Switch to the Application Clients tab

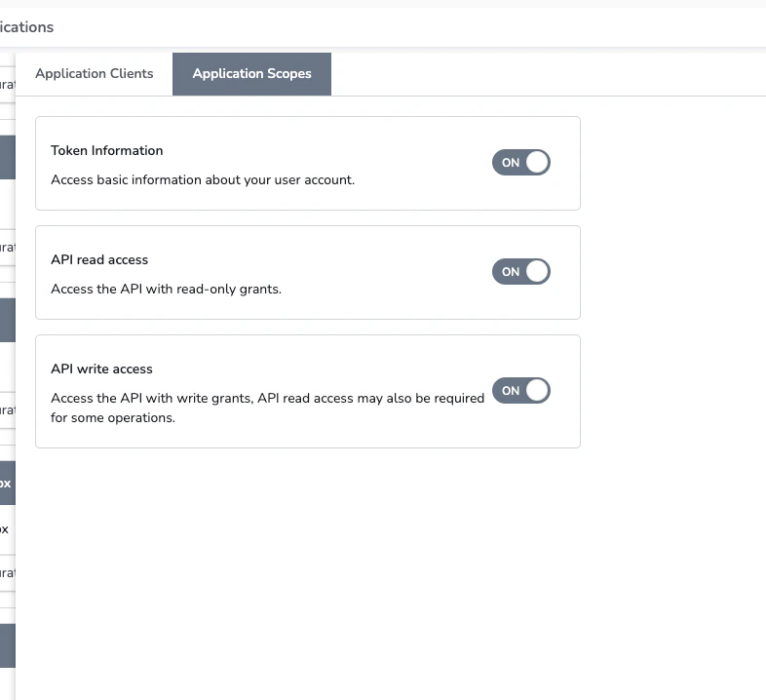[x=94, y=74]
